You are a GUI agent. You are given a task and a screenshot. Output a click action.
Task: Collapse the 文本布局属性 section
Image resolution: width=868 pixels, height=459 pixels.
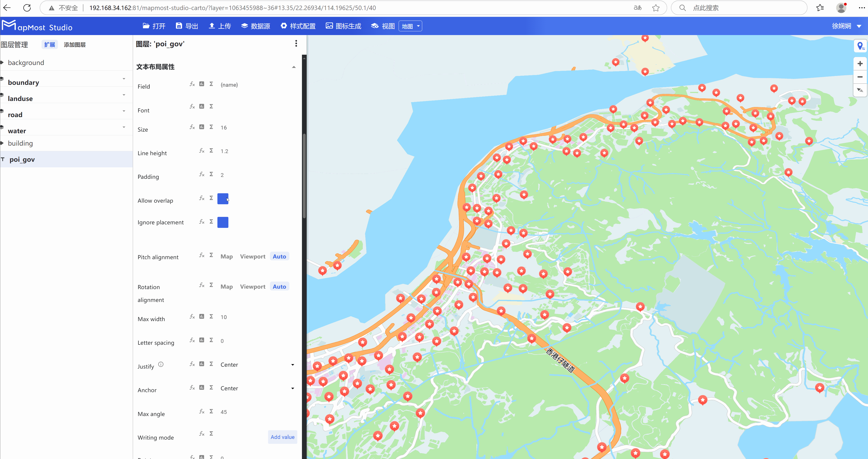click(294, 67)
